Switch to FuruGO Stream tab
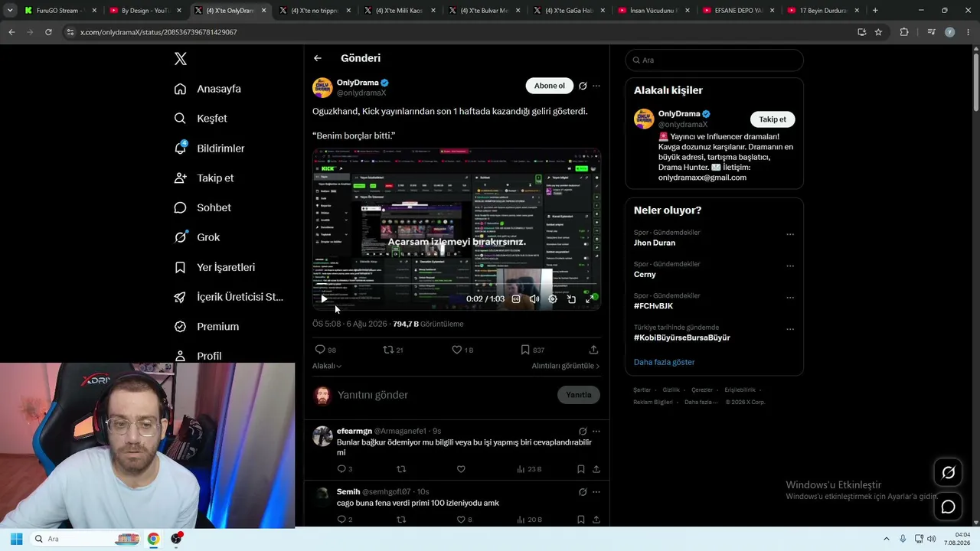Image resolution: width=980 pixels, height=551 pixels. tap(61, 11)
